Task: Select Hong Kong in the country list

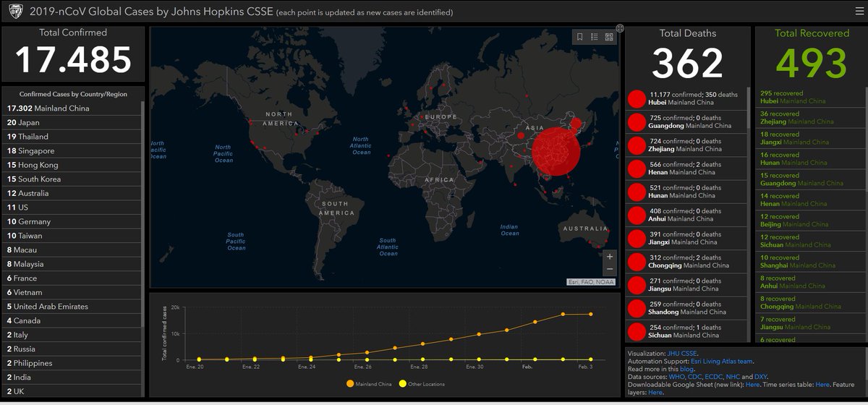Action: point(71,165)
